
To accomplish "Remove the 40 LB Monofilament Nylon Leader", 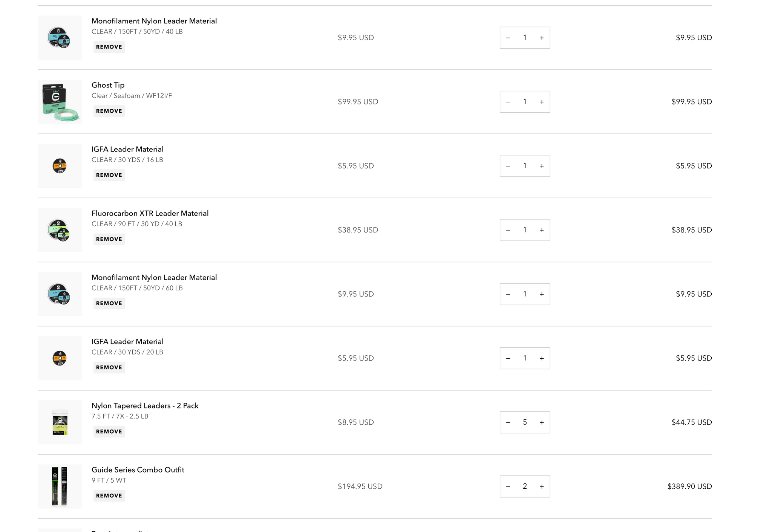I will tap(109, 47).
